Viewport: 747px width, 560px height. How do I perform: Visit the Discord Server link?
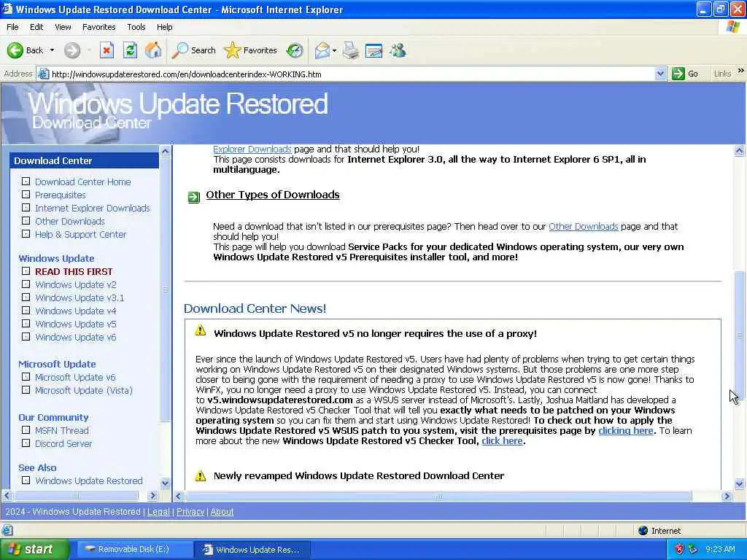coord(63,443)
